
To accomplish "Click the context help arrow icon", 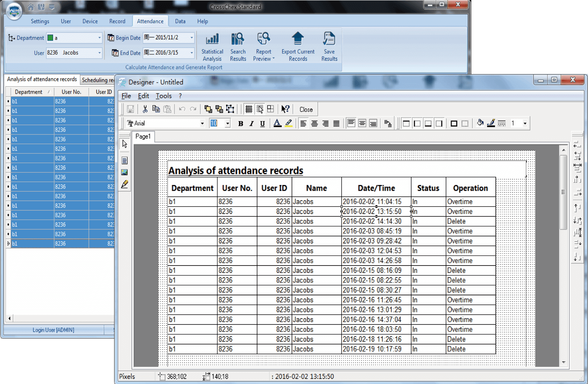I will click(285, 110).
